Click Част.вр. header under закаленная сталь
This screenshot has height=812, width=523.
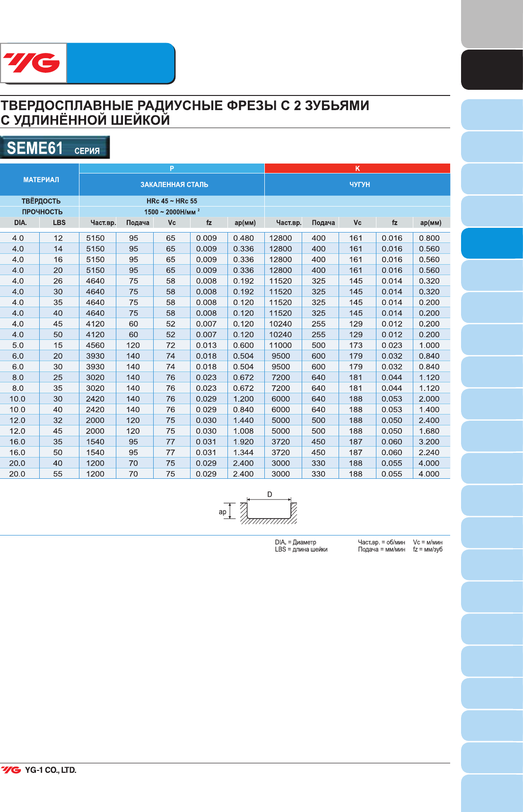tap(103, 223)
